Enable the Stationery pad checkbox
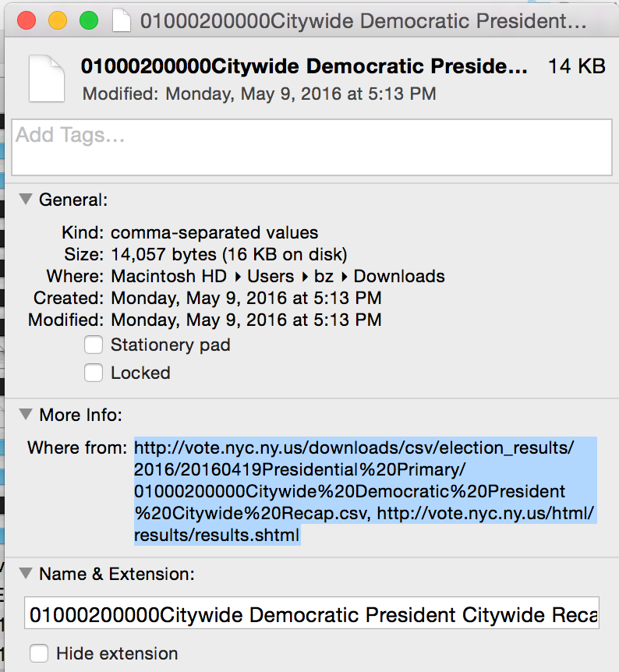Viewport: 619px width, 672px height. 94,345
